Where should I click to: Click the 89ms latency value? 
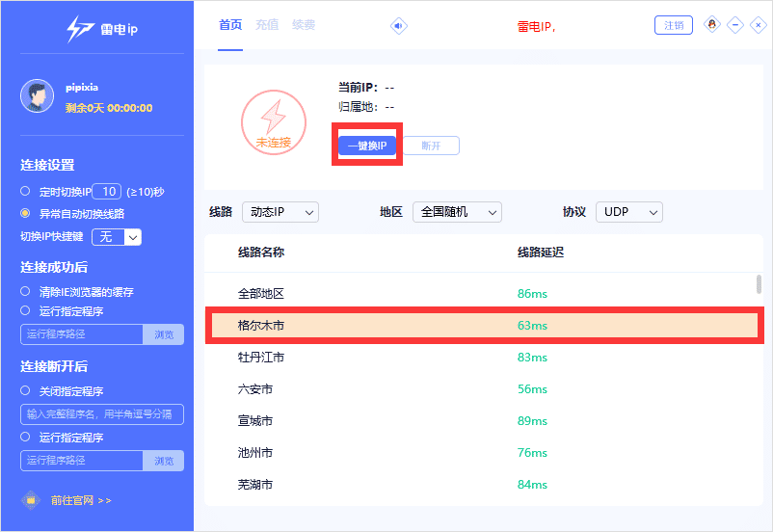[532, 420]
